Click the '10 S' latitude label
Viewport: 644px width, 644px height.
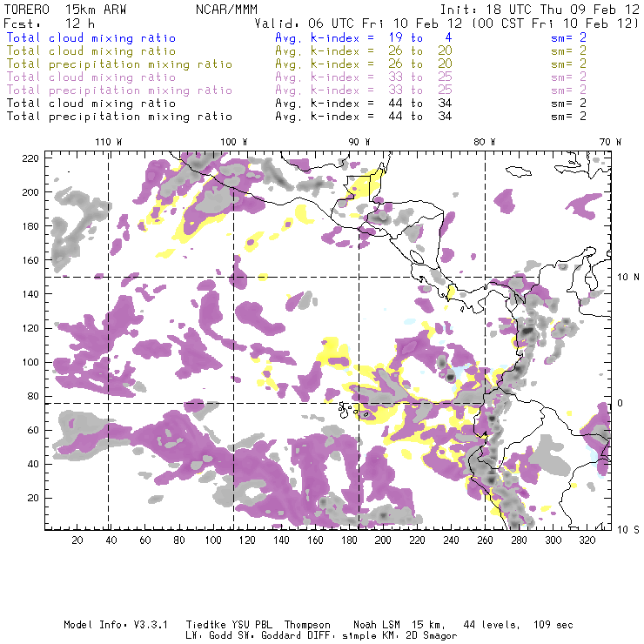(628, 530)
